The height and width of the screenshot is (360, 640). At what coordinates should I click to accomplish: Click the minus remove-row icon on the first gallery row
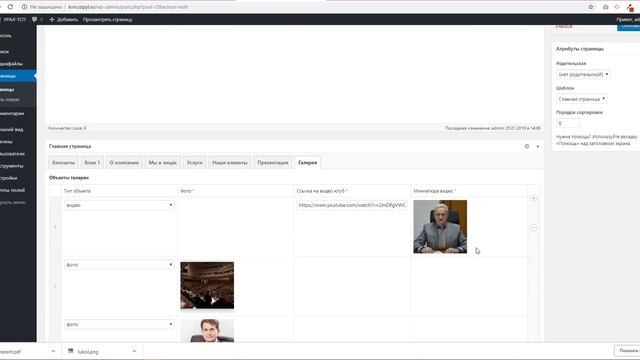(x=533, y=227)
